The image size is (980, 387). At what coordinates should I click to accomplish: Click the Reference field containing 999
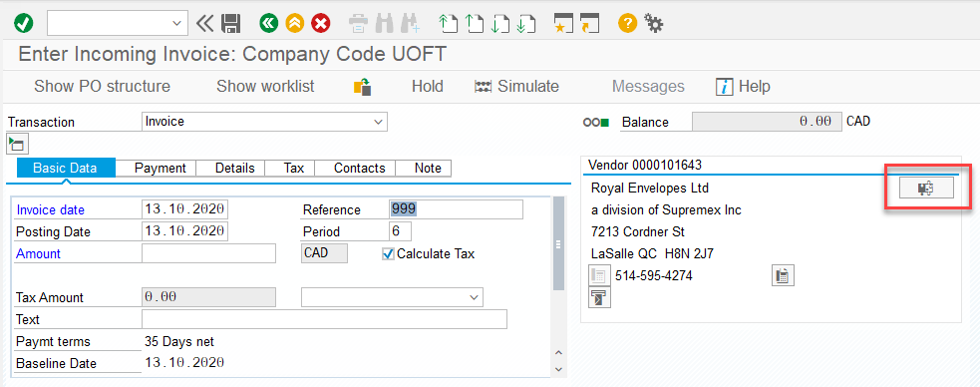[456, 209]
